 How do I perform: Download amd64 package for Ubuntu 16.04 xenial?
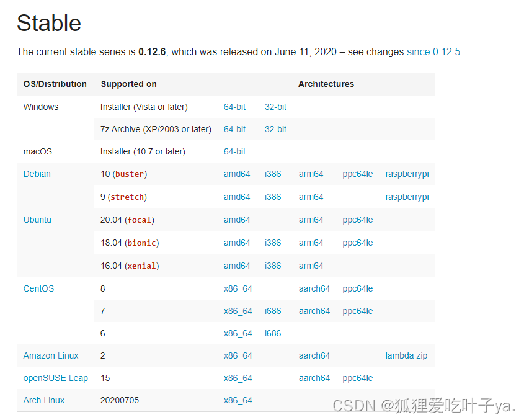coord(237,266)
